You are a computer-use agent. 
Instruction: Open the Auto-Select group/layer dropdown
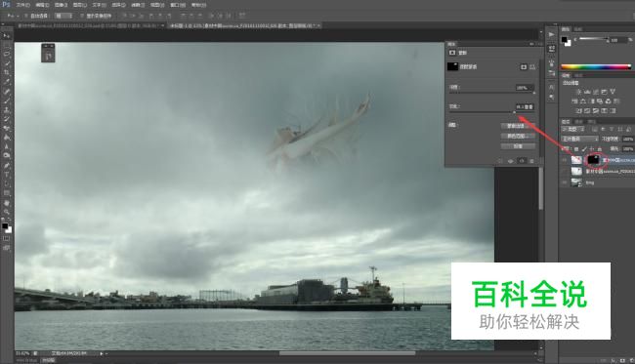click(63, 16)
